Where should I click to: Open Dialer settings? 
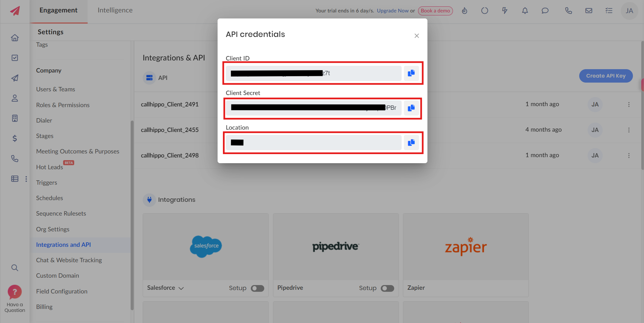pos(44,121)
